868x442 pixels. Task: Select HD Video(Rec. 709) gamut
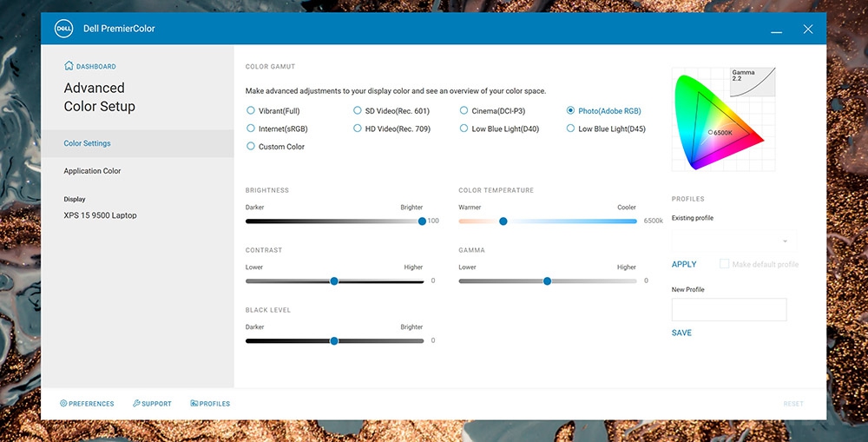click(x=358, y=129)
